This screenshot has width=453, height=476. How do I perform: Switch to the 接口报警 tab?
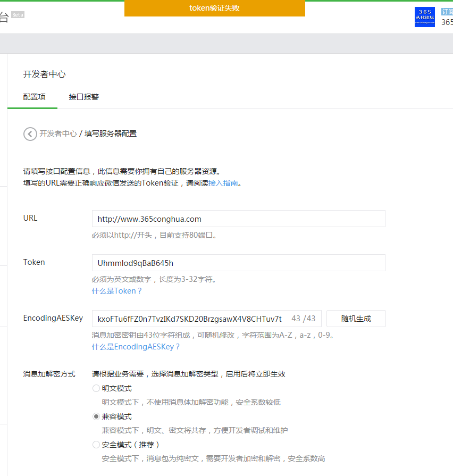84,97
